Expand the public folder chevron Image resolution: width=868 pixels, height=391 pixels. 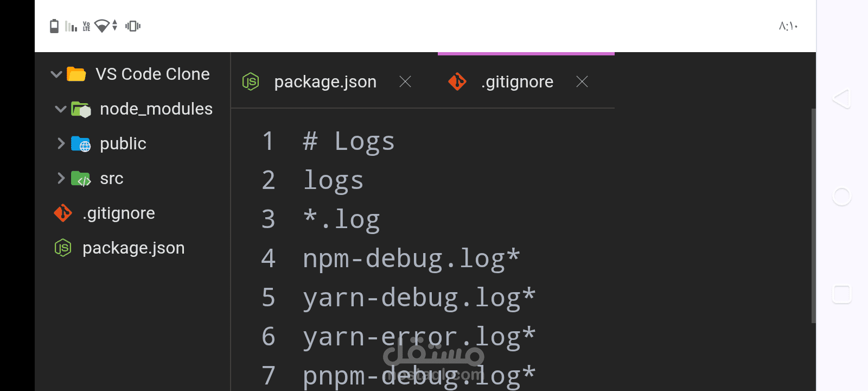tap(61, 143)
